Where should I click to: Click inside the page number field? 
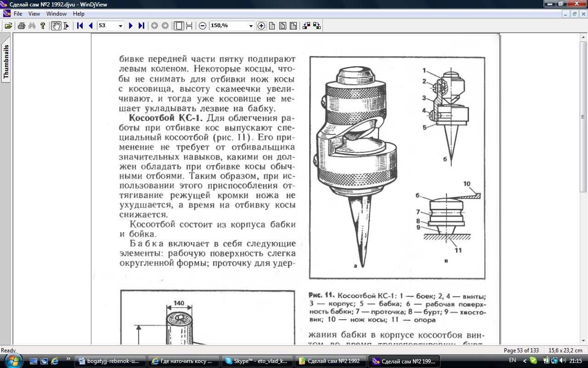pyautogui.click(x=107, y=26)
